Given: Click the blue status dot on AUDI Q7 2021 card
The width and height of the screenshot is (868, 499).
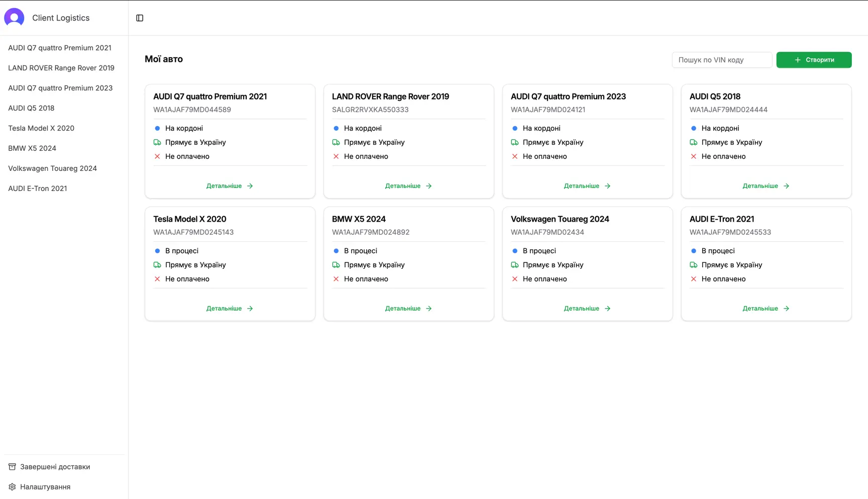Looking at the screenshot, I should coord(157,128).
